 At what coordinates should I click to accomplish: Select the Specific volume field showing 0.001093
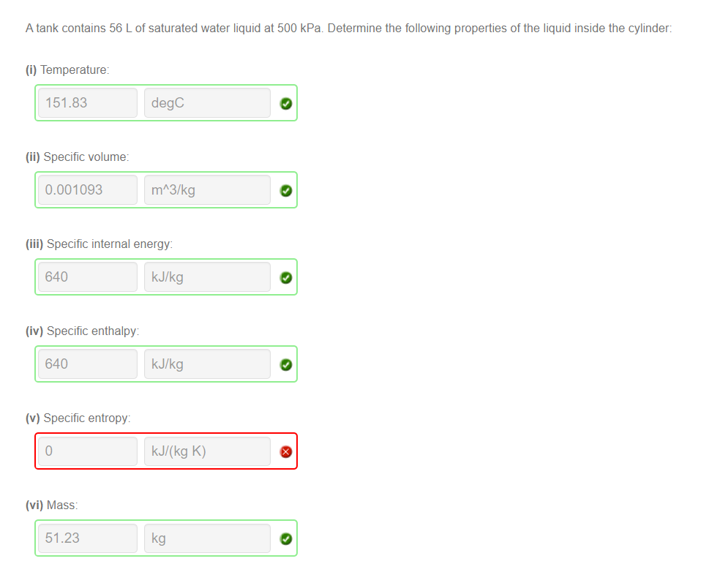[86, 189]
